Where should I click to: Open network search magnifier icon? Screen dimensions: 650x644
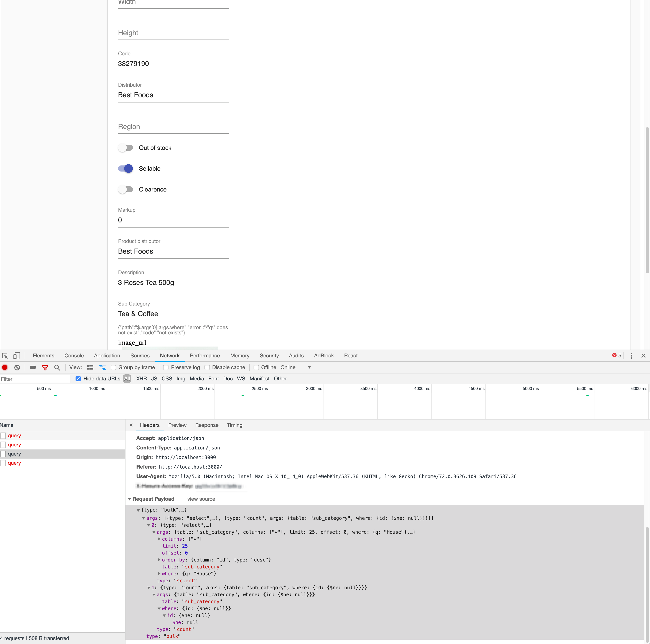(x=57, y=367)
